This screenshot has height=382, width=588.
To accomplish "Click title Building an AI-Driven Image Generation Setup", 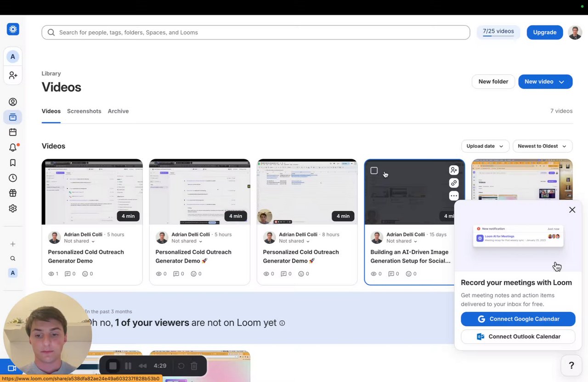I will 410,256.
